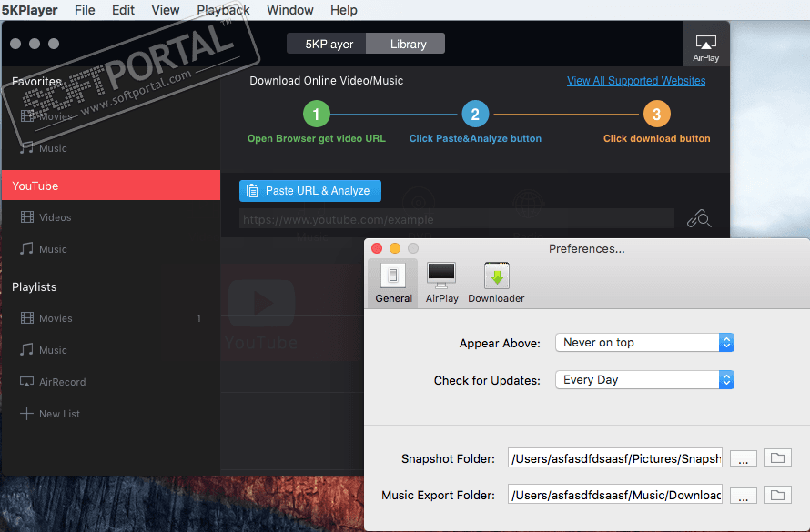The width and height of the screenshot is (810, 532).
Task: Switch to the 5KPlayer tab
Action: 327,44
